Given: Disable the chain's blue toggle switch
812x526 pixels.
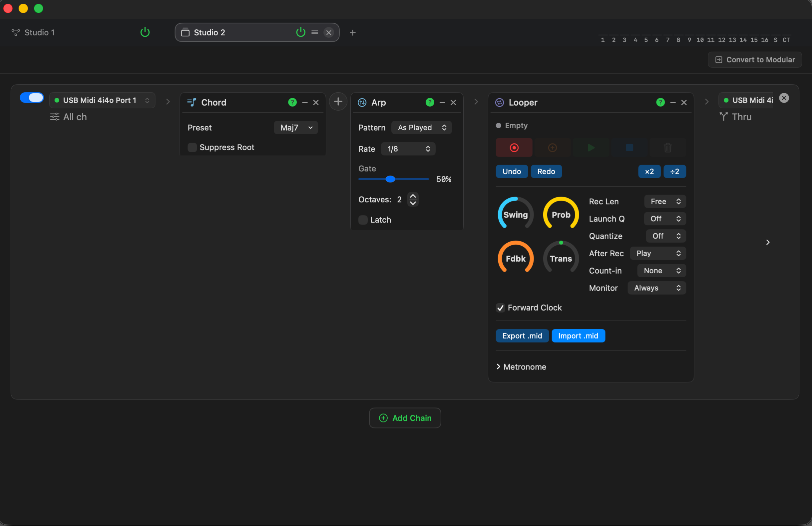Looking at the screenshot, I should [x=32, y=98].
